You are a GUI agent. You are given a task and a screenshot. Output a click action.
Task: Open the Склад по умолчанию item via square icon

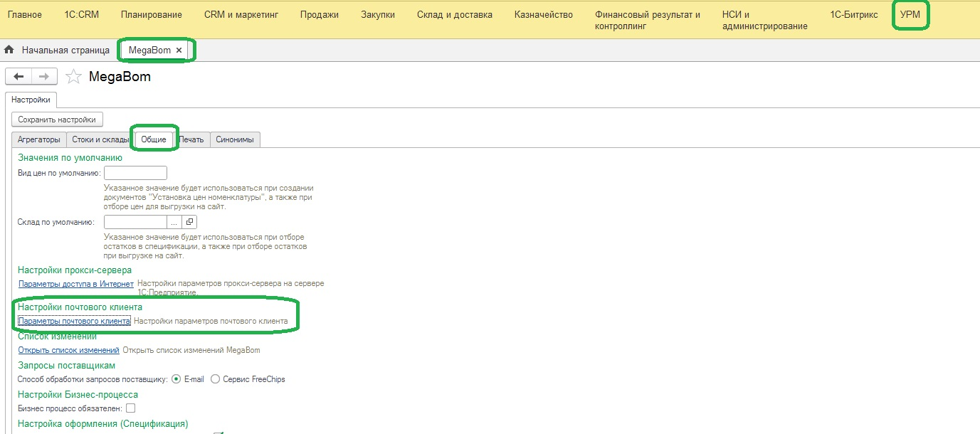tap(189, 222)
